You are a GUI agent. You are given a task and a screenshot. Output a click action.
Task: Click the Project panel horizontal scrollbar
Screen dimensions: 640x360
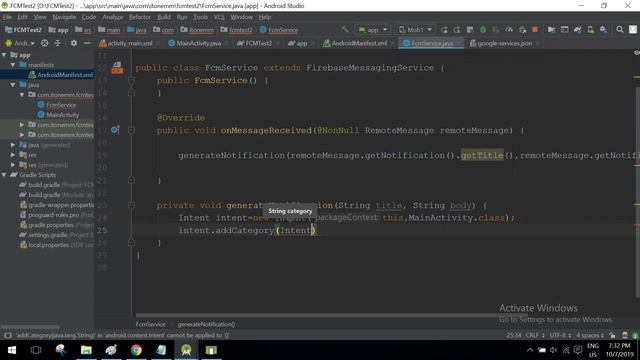click(x=30, y=327)
